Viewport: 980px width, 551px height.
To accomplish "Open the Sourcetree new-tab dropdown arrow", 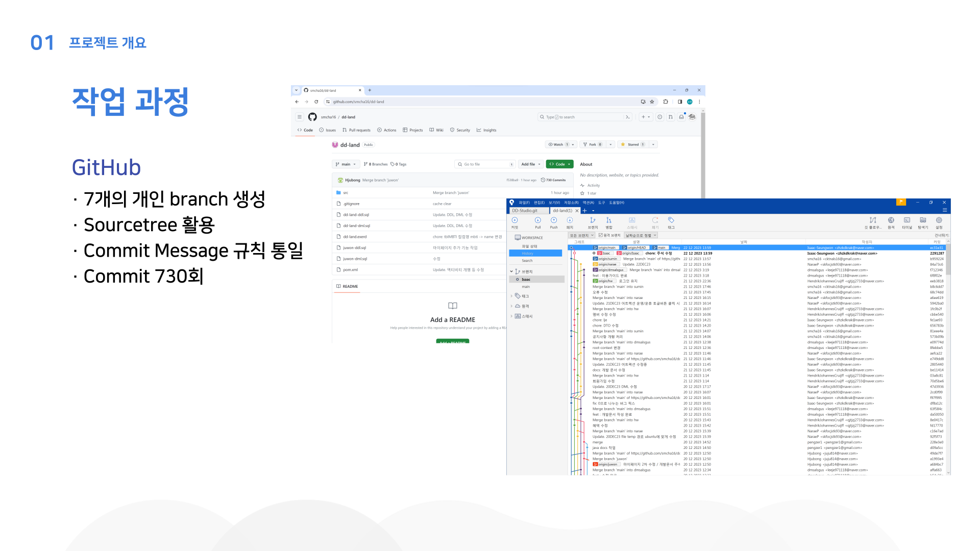I will 593,211.
